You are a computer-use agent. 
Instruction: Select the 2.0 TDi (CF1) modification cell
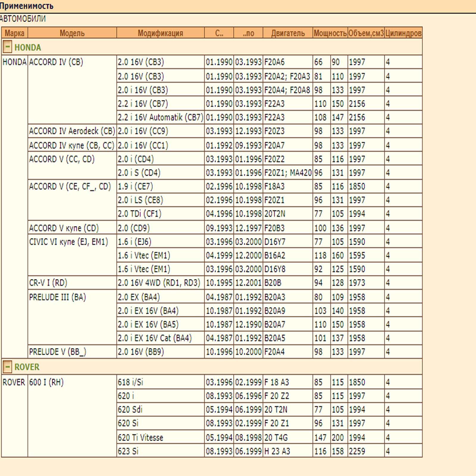click(140, 214)
